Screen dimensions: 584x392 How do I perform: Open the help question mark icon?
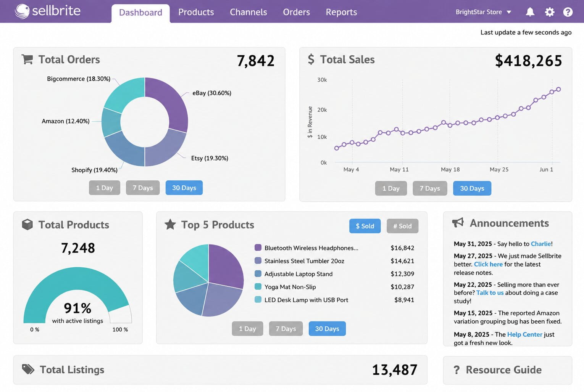pos(568,12)
